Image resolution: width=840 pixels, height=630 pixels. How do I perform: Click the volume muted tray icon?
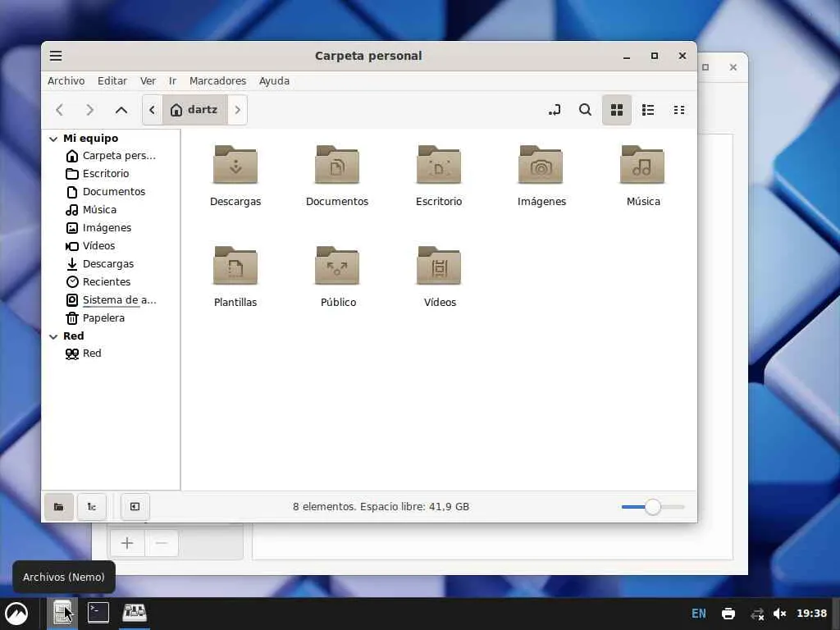coord(780,614)
